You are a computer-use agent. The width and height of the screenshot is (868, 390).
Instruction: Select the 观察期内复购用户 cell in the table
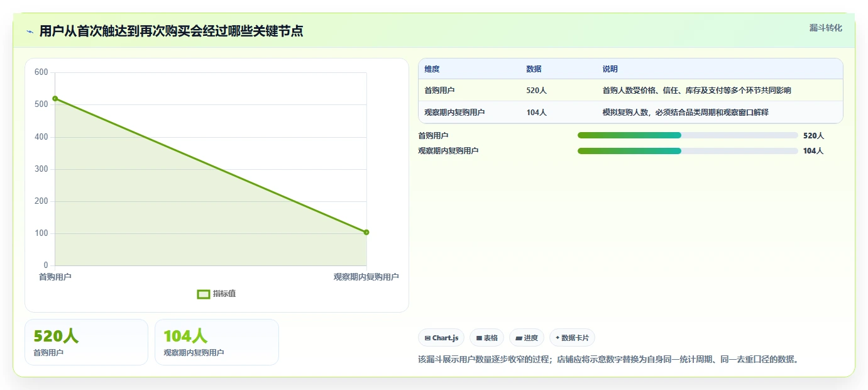[x=454, y=113]
